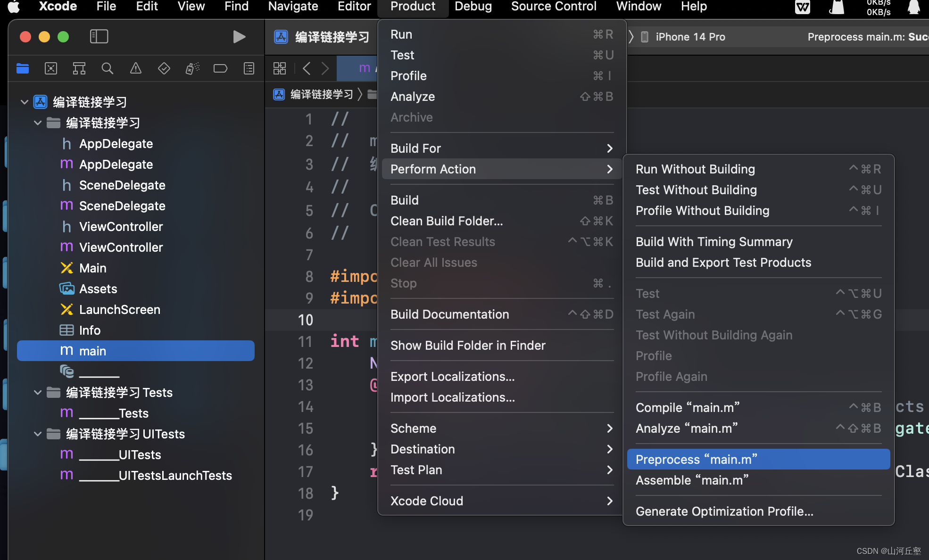The image size is (929, 560).
Task: Open the Editor menu
Action: pyautogui.click(x=354, y=7)
